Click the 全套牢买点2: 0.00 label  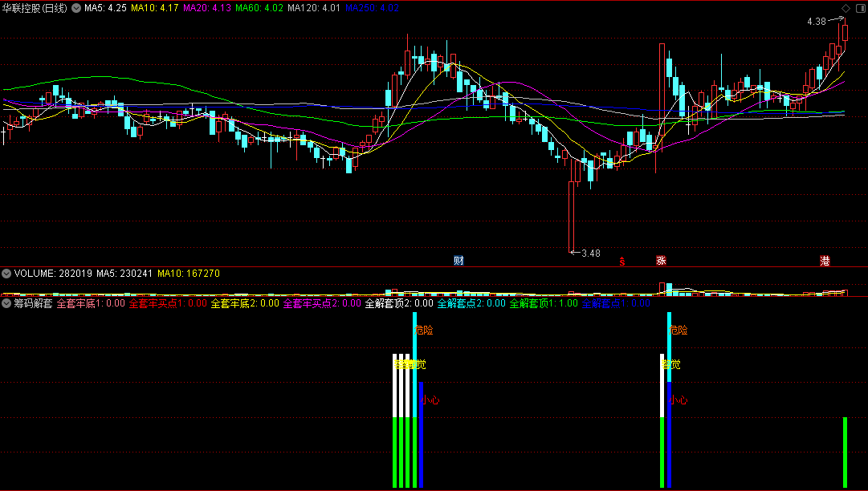pyautogui.click(x=322, y=303)
